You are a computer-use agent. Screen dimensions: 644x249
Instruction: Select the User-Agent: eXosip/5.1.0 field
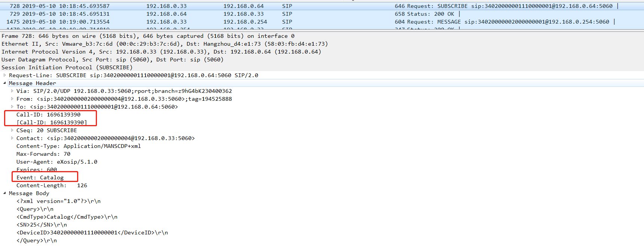tap(57, 162)
